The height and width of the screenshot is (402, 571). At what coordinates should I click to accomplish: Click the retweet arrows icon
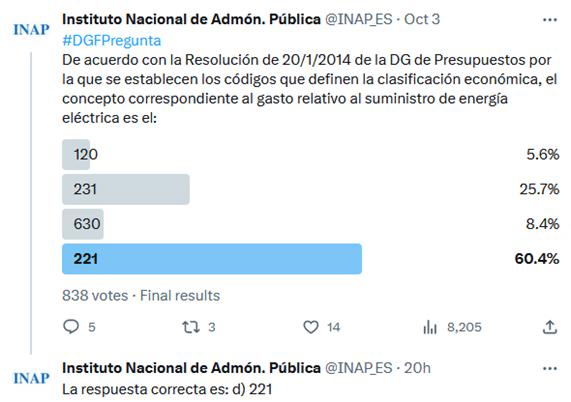click(191, 327)
